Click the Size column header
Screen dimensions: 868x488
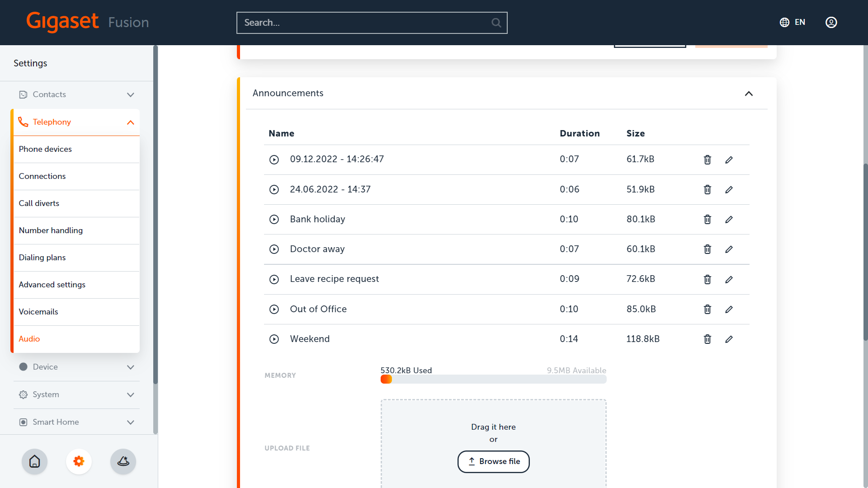point(635,133)
